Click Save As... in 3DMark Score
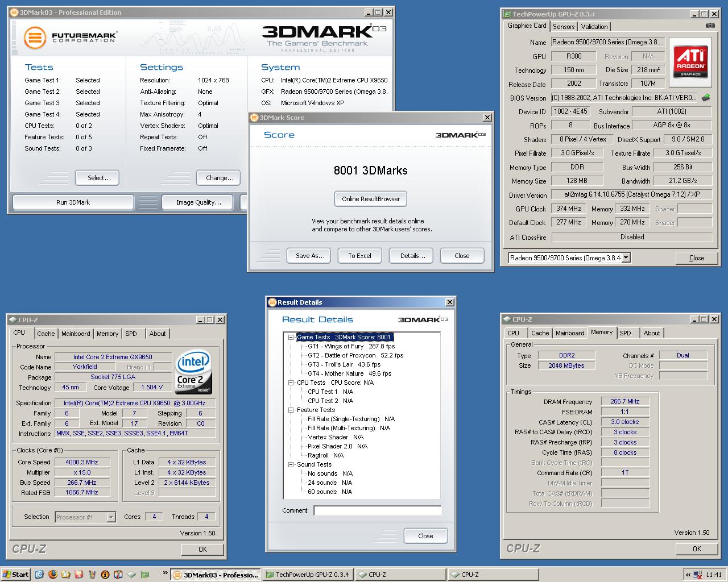 (x=310, y=256)
